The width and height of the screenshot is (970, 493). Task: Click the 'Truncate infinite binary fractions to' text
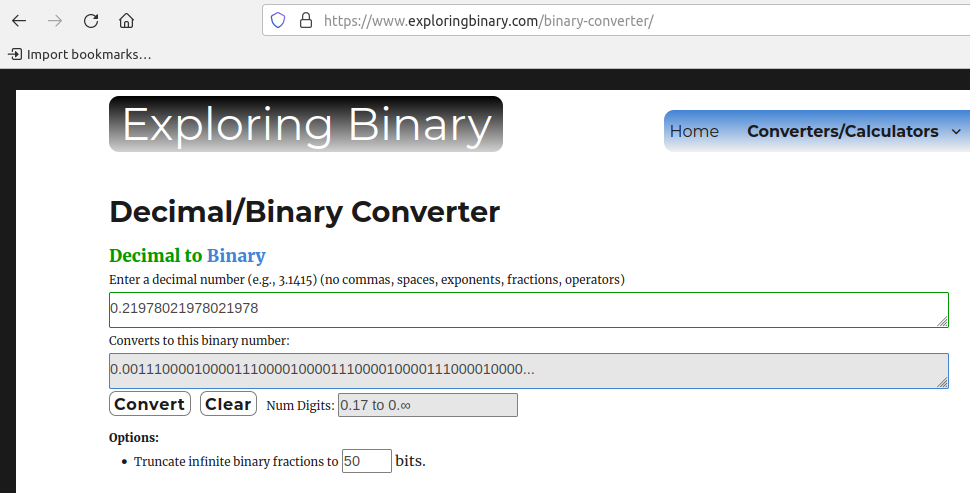tap(236, 461)
